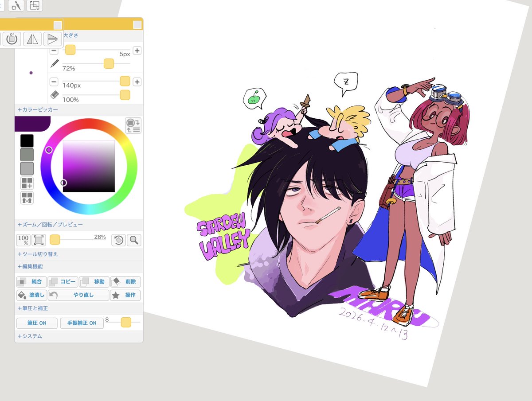Image resolution: width=532 pixels, height=401 pixels.
Task: Click the 移動 move button
Action: pyautogui.click(x=94, y=282)
